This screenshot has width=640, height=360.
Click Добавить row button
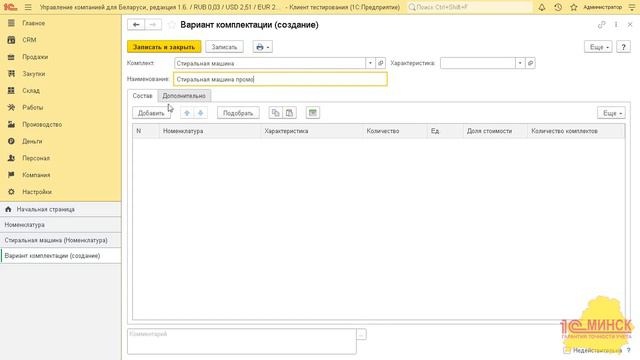pyautogui.click(x=151, y=113)
